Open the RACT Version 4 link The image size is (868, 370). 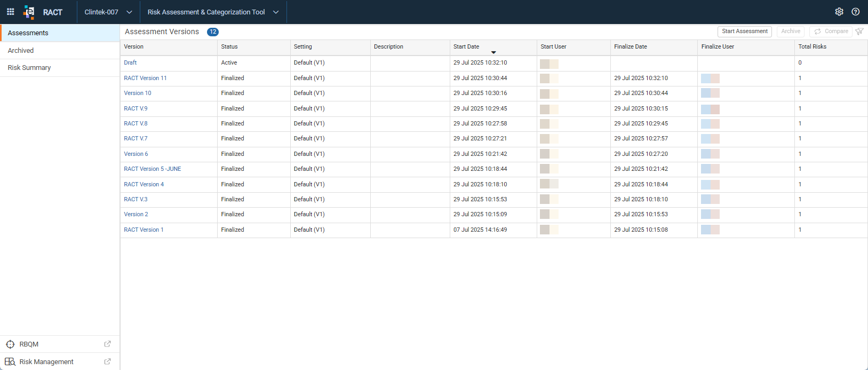[144, 185]
